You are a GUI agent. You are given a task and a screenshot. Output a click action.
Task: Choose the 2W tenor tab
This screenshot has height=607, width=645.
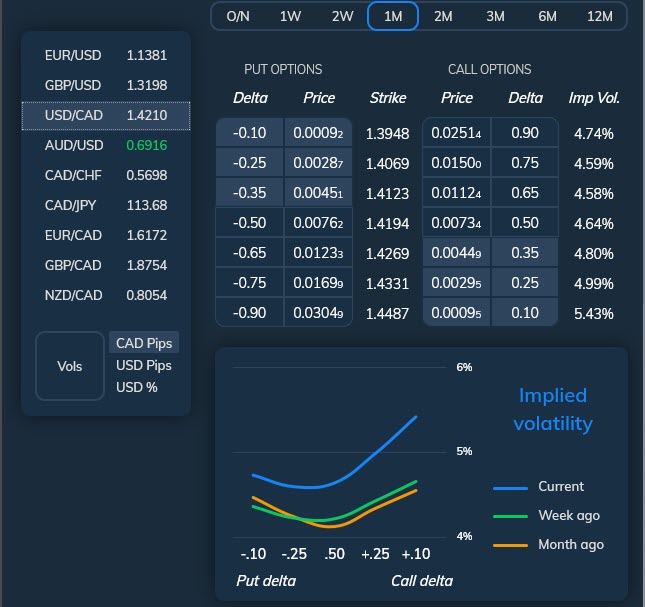click(342, 16)
